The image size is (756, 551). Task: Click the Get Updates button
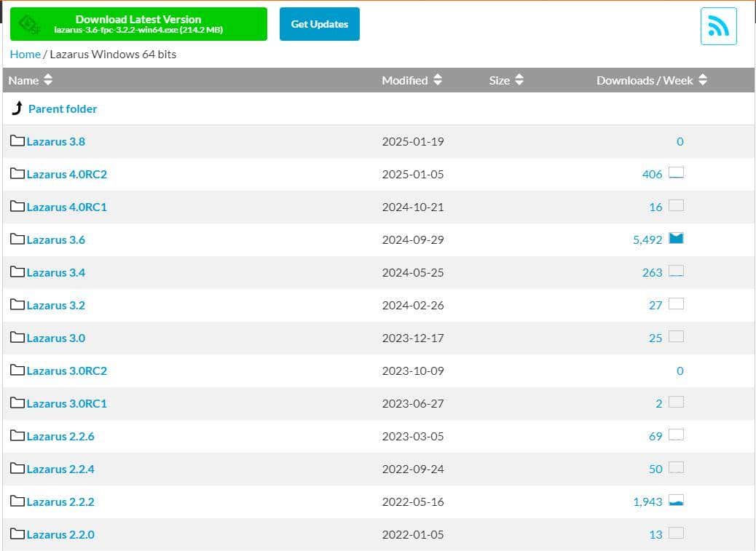coord(319,24)
